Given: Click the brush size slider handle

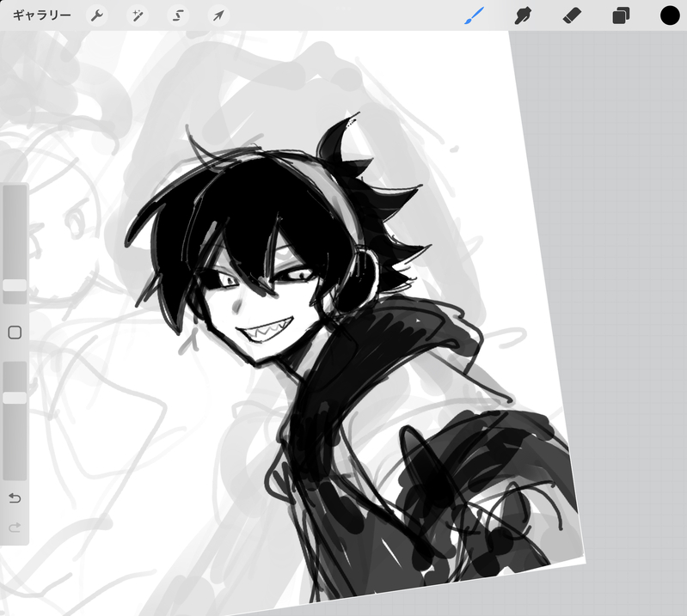Looking at the screenshot, I should 15,285.
